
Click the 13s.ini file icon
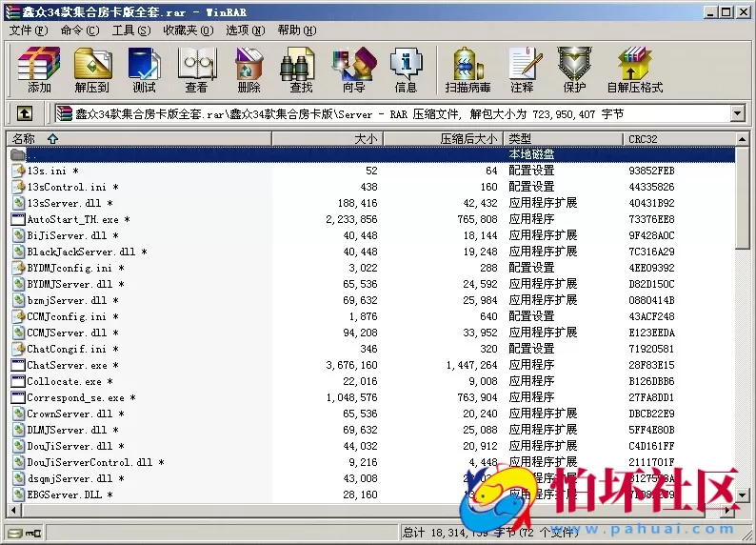point(18,171)
